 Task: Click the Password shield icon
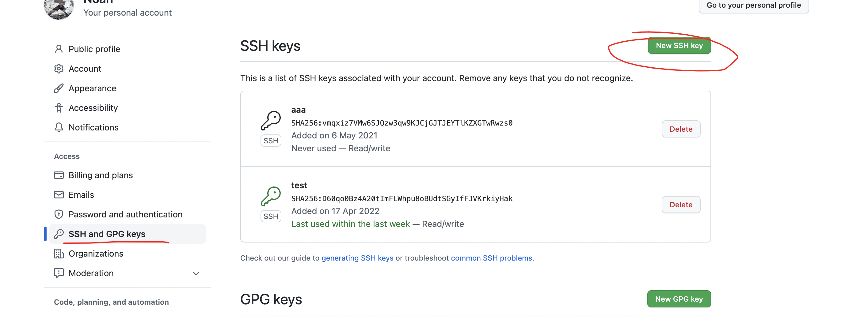pos(59,214)
